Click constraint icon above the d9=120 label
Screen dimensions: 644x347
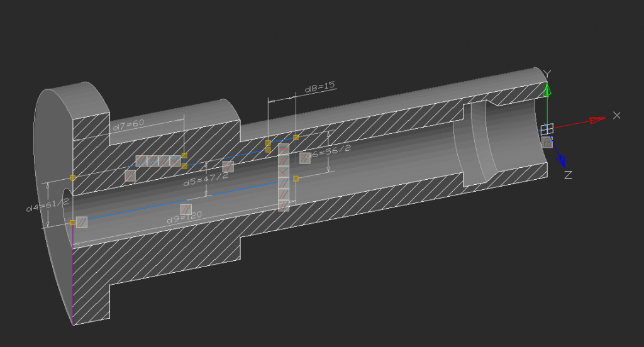[186, 209]
